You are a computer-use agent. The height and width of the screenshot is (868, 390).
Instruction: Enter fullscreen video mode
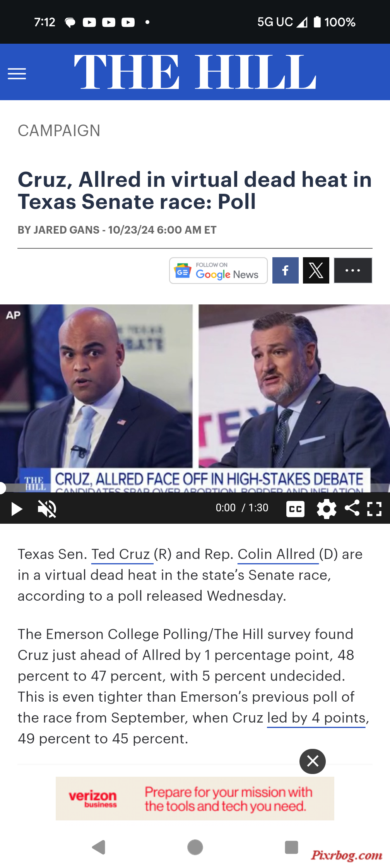[374, 509]
